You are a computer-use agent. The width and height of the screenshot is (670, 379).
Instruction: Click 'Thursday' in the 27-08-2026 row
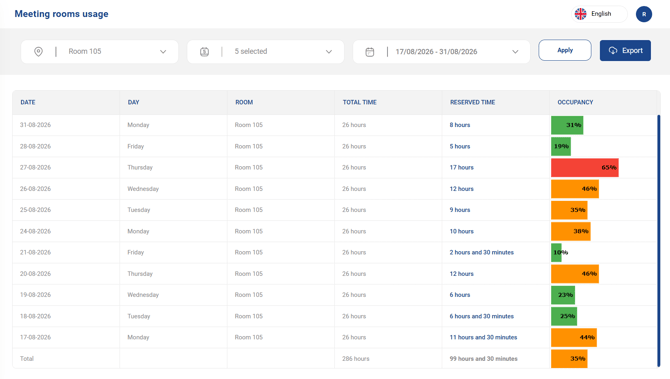140,167
